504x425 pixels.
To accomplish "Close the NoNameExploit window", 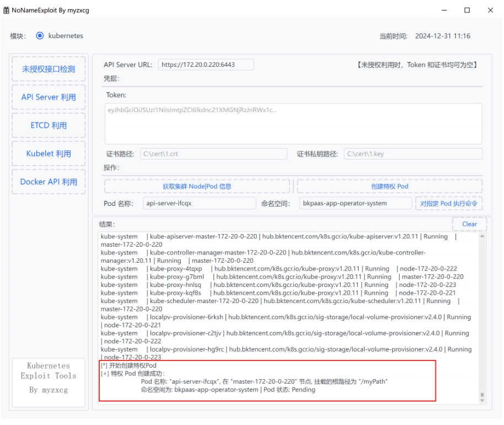I will (490, 10).
